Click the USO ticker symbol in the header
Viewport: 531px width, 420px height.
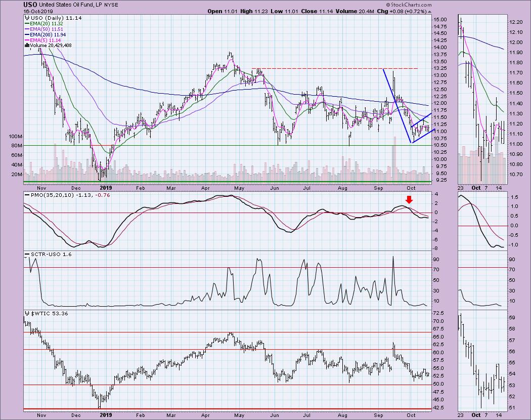(x=30, y=5)
